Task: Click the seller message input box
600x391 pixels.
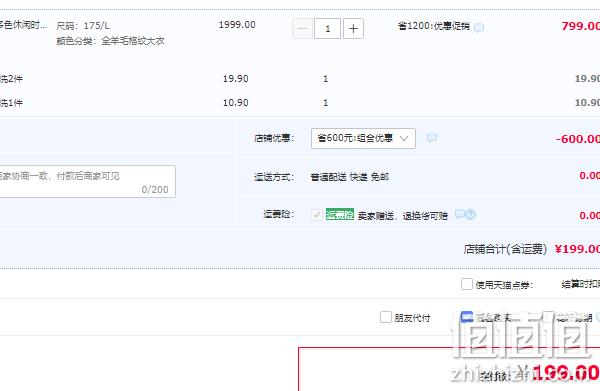Action: [87, 181]
